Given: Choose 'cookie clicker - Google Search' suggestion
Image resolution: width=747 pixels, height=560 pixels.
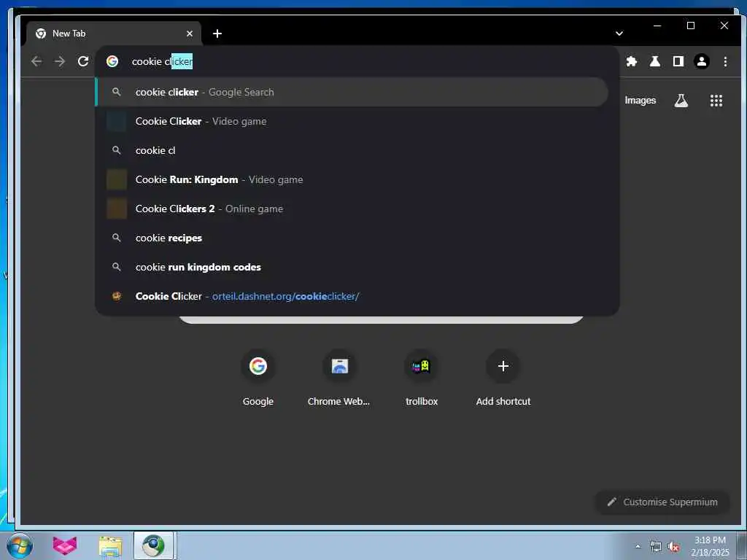Looking at the screenshot, I should [352, 93].
